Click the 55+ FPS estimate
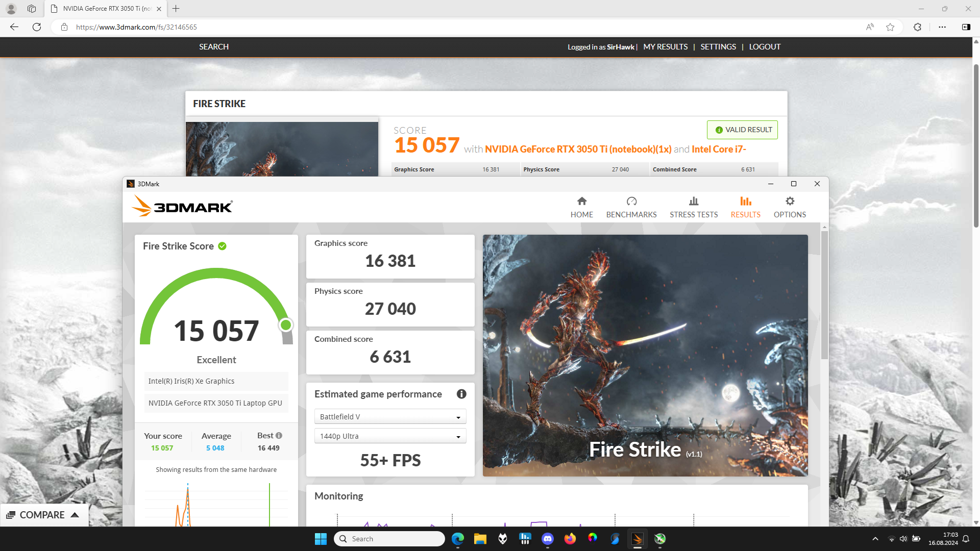This screenshot has width=980, height=551. coord(390,460)
